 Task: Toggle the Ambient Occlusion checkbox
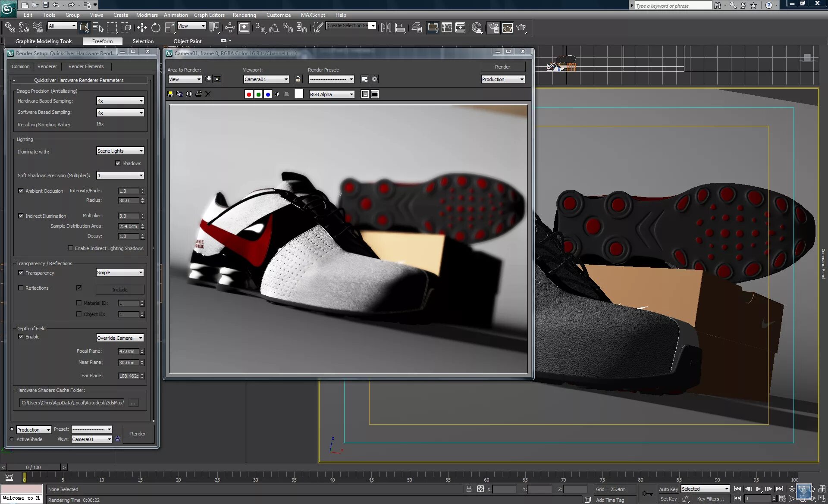pos(21,191)
